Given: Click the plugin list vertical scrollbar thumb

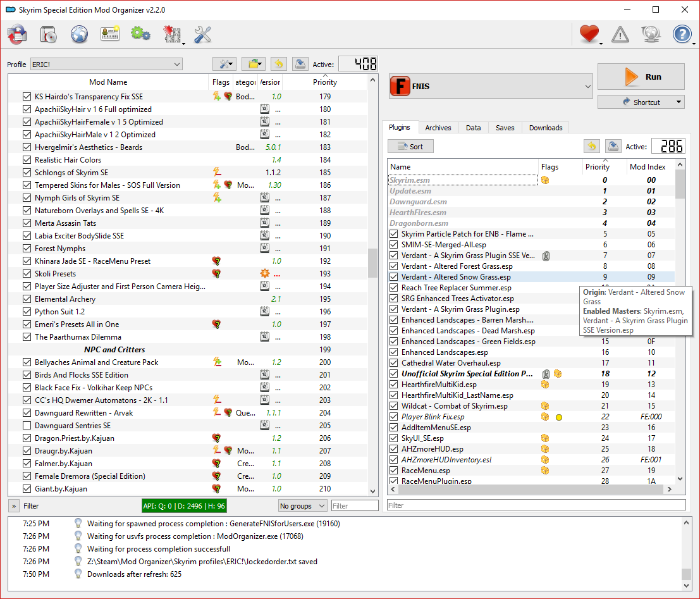Looking at the screenshot, I should [x=680, y=184].
